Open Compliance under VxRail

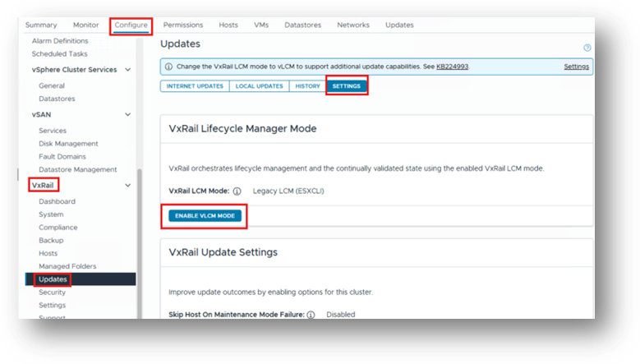(58, 228)
